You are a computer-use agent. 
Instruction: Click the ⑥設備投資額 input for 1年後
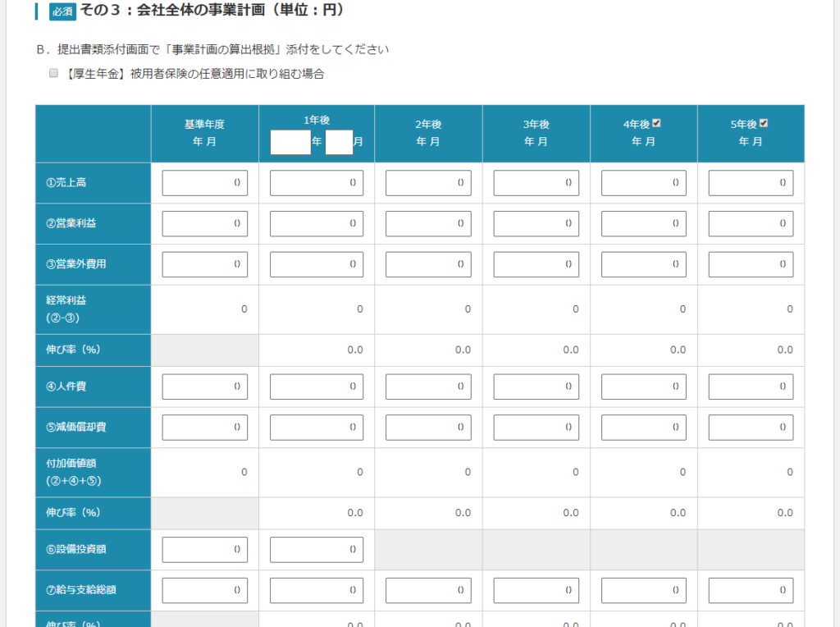[x=316, y=549]
